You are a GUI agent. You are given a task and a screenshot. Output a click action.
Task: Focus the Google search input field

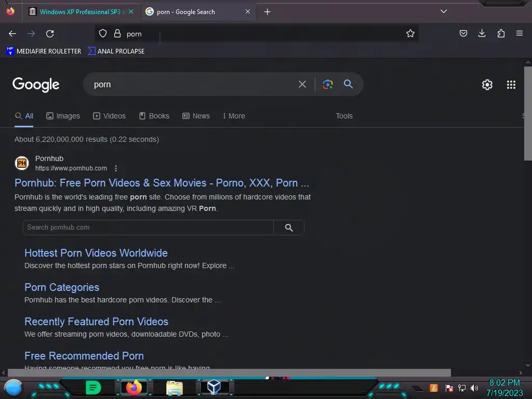[193, 84]
